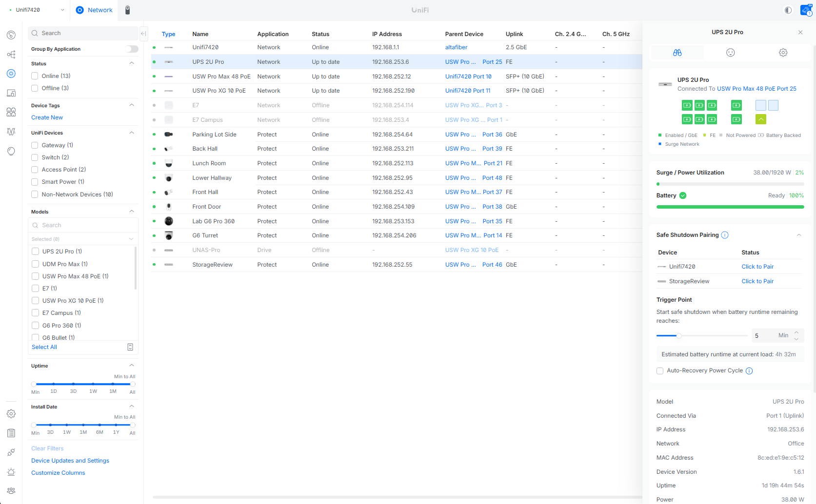Sort the table by IP Address column

[387, 34]
